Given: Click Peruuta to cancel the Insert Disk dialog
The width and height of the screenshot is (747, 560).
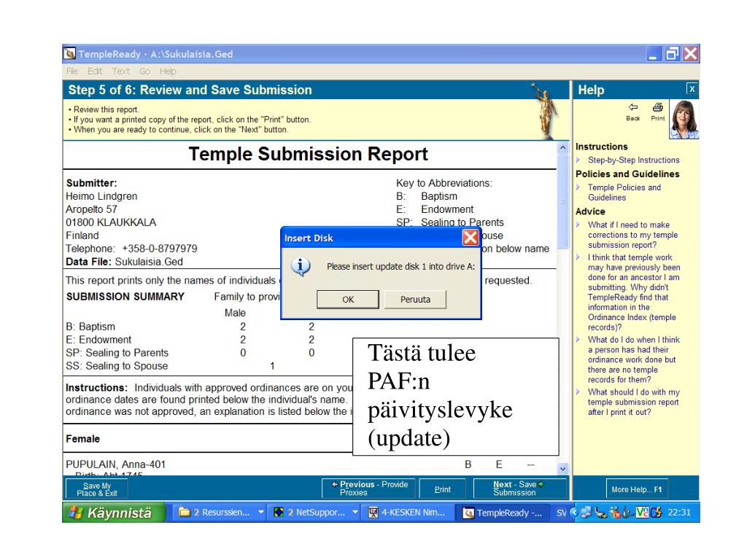Looking at the screenshot, I should (x=415, y=300).
